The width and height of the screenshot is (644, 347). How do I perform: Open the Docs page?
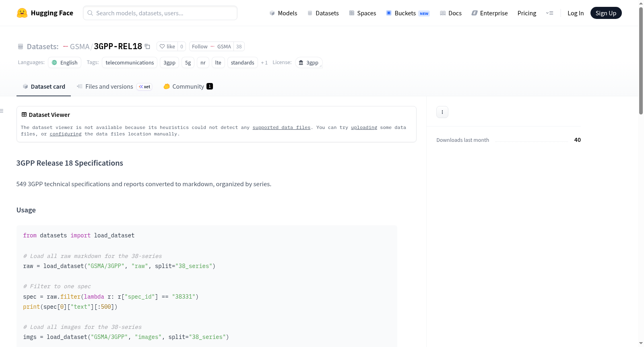(450, 13)
